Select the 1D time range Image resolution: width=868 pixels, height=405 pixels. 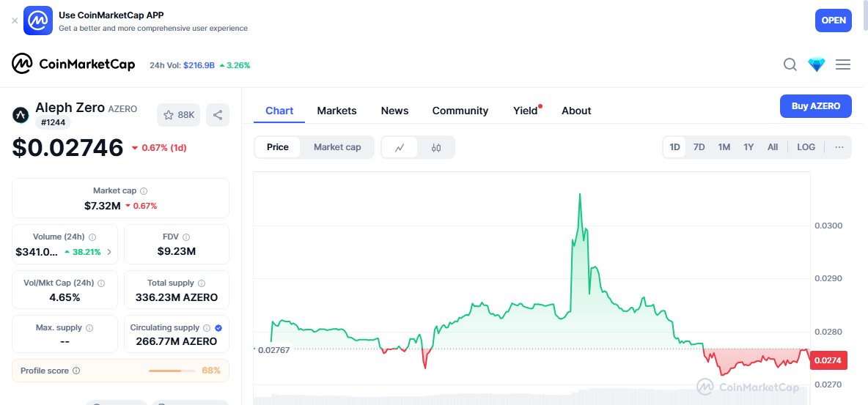click(x=674, y=147)
